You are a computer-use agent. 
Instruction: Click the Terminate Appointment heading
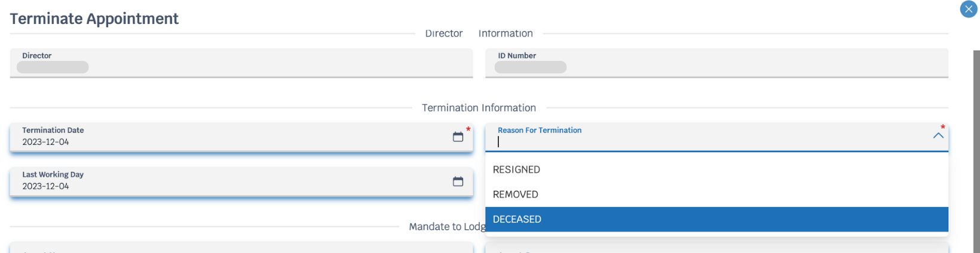coord(94,18)
